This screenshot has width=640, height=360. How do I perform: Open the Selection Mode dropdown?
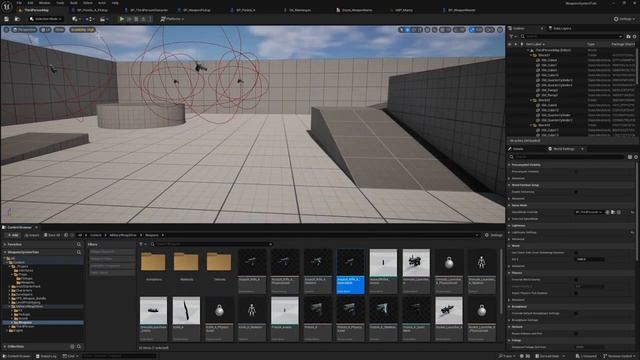click(46, 19)
